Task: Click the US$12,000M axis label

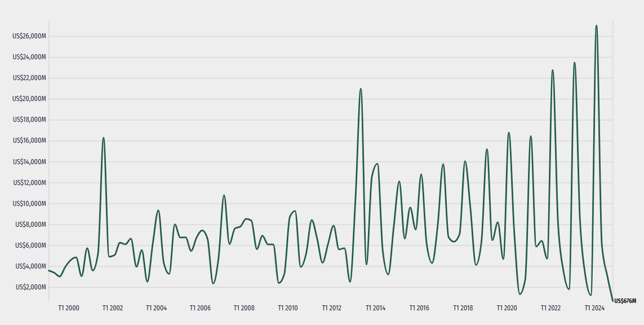Action: coord(29,183)
